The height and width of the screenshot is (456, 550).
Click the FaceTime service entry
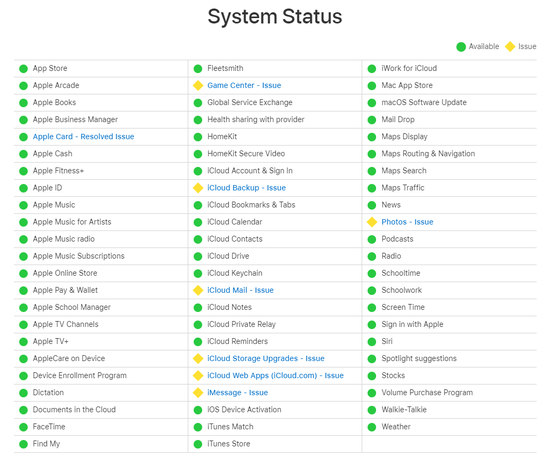pyautogui.click(x=49, y=427)
